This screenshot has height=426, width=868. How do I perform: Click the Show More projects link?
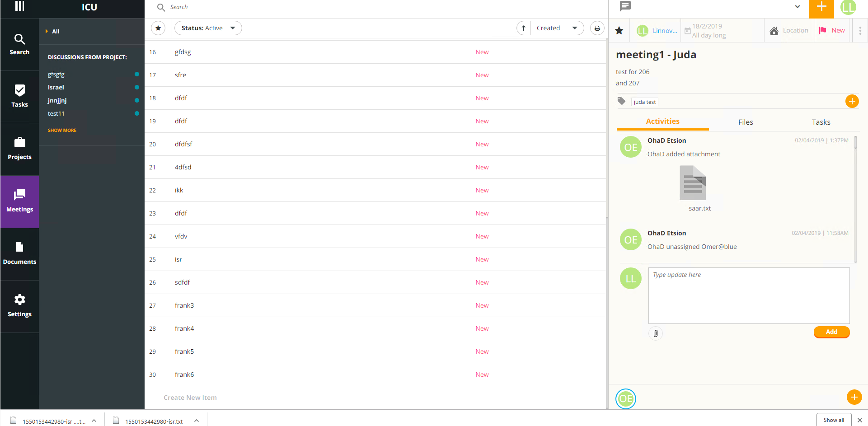(62, 130)
